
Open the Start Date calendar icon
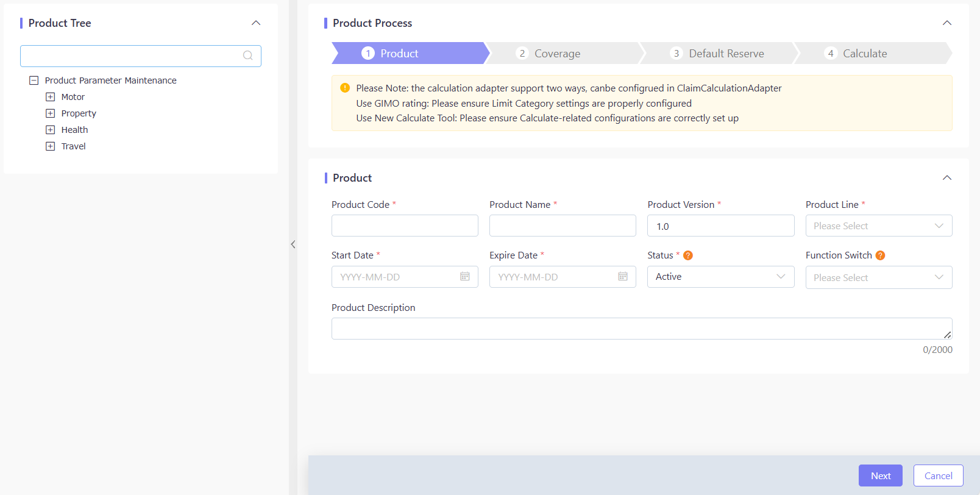click(x=465, y=277)
